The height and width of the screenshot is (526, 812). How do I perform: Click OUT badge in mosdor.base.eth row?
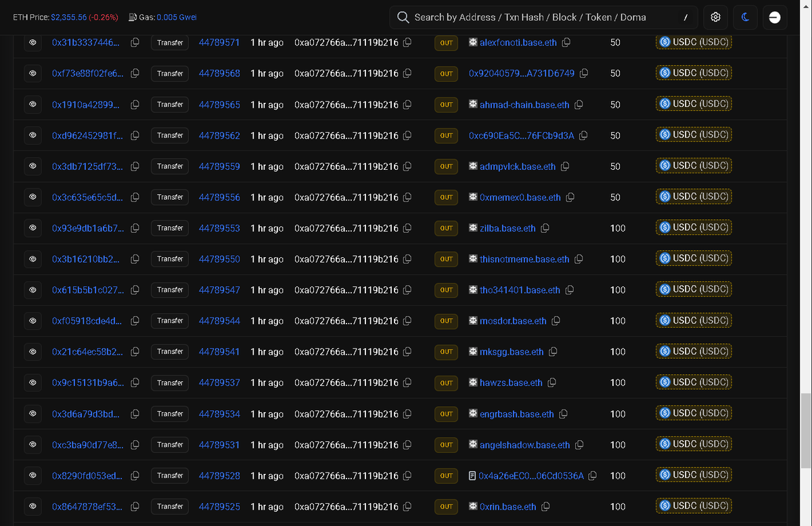pos(446,321)
